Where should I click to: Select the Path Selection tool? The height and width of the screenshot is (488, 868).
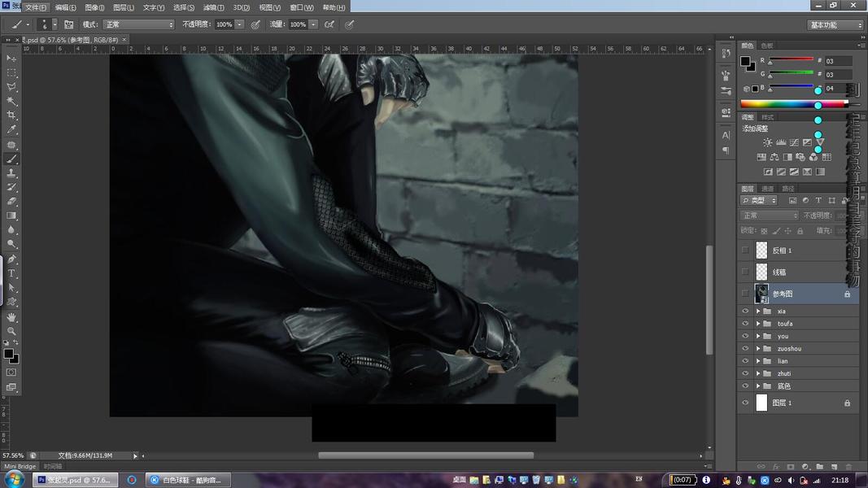(11, 288)
